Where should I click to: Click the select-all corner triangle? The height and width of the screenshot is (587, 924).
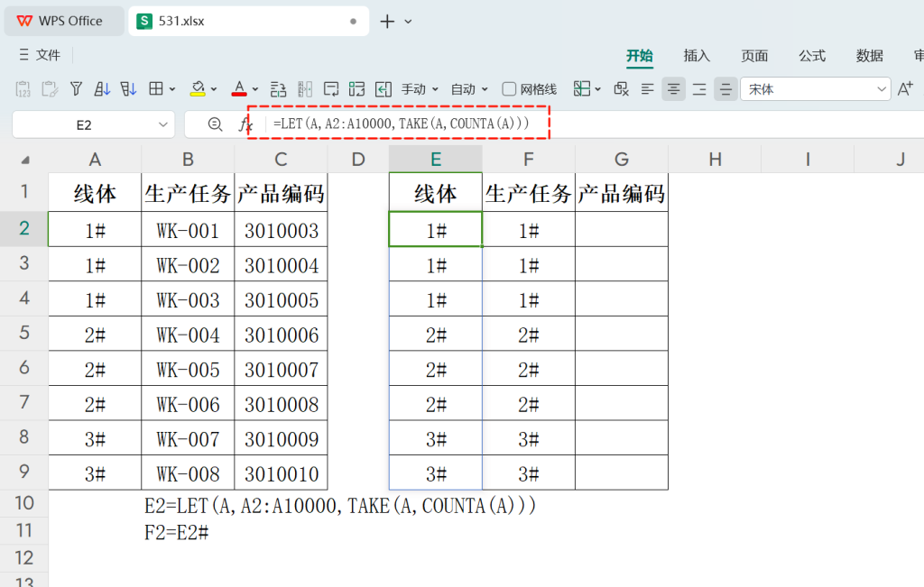pos(24,160)
